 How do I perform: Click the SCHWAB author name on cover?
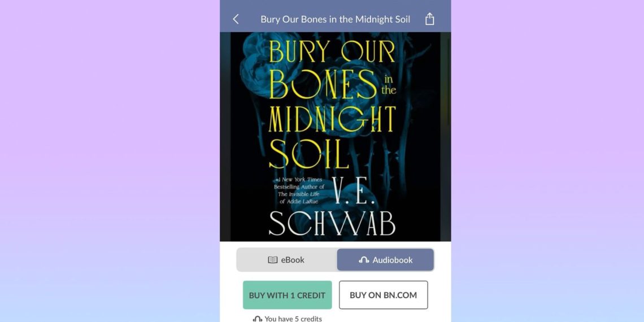coord(332,224)
